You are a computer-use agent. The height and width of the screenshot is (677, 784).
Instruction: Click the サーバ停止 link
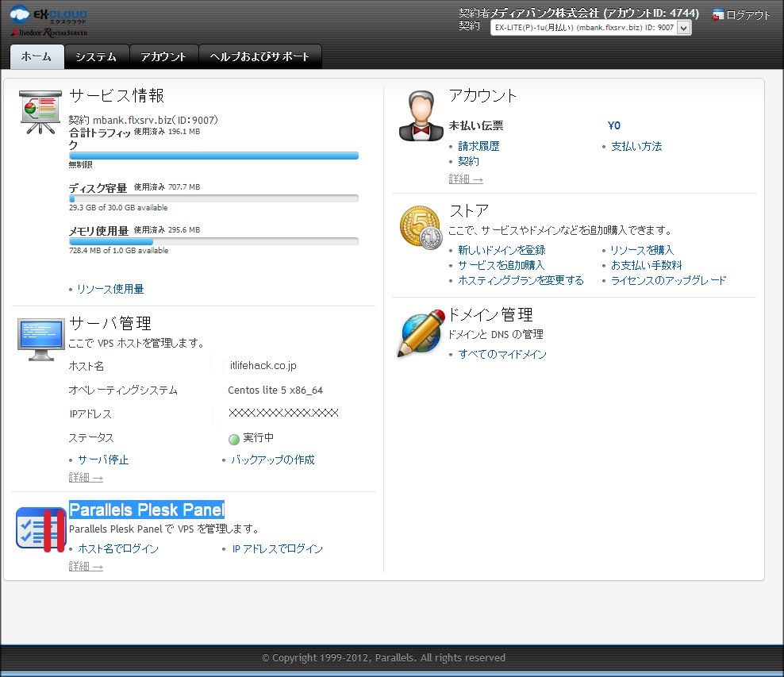pyautogui.click(x=103, y=460)
